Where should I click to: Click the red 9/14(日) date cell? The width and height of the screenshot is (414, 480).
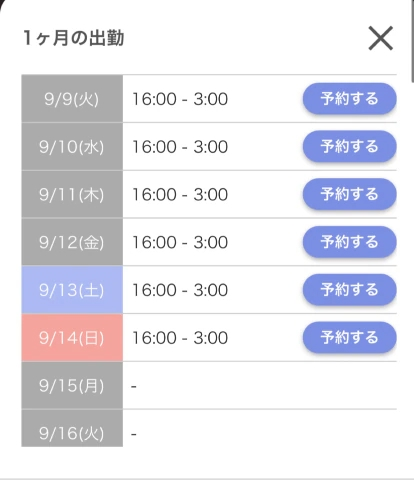click(x=72, y=337)
